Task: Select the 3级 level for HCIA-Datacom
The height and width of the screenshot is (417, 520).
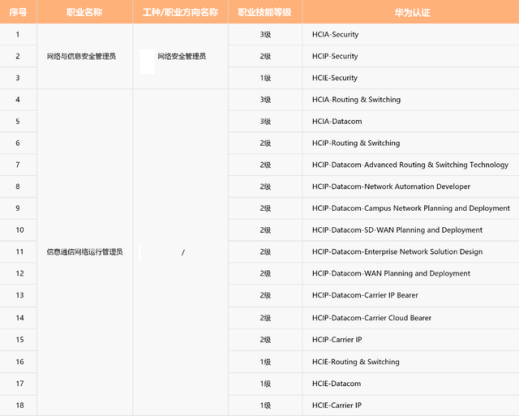Action: coord(265,121)
